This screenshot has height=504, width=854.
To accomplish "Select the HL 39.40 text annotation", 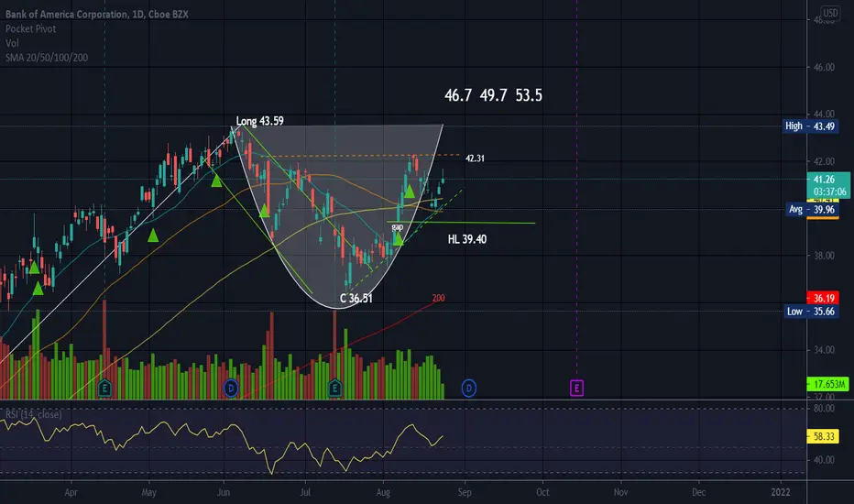I will (x=467, y=239).
